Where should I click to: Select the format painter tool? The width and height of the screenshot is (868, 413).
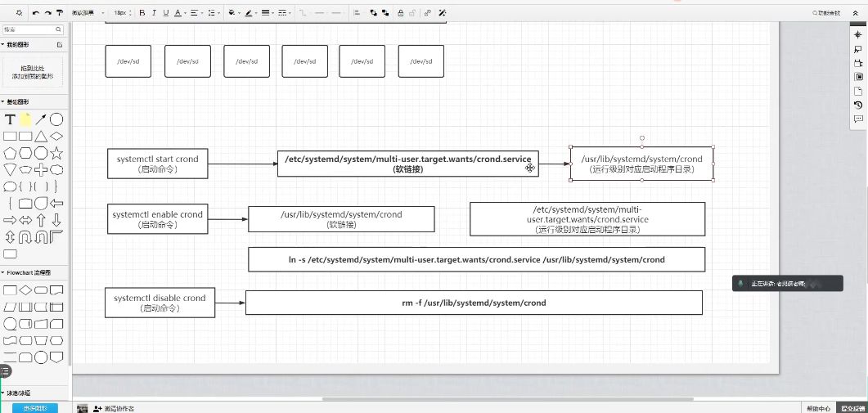60,13
